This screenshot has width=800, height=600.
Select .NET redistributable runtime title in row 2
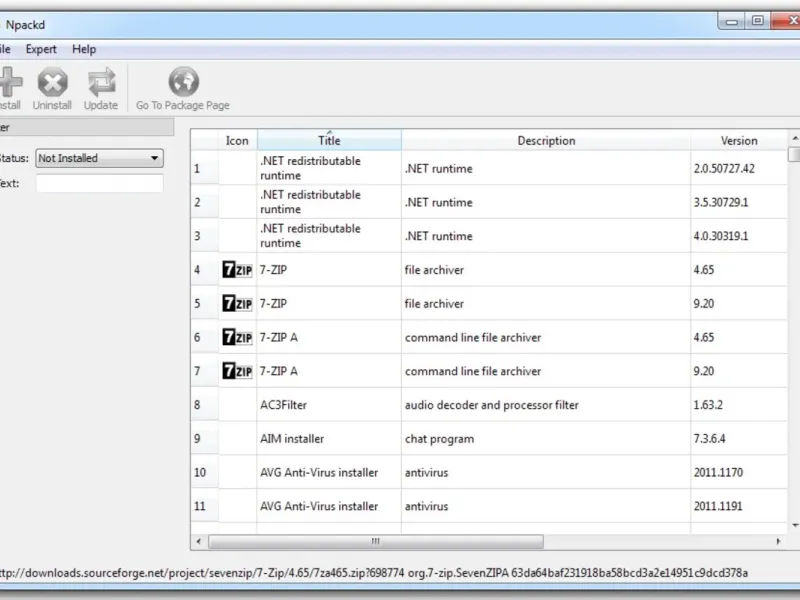(x=329, y=202)
